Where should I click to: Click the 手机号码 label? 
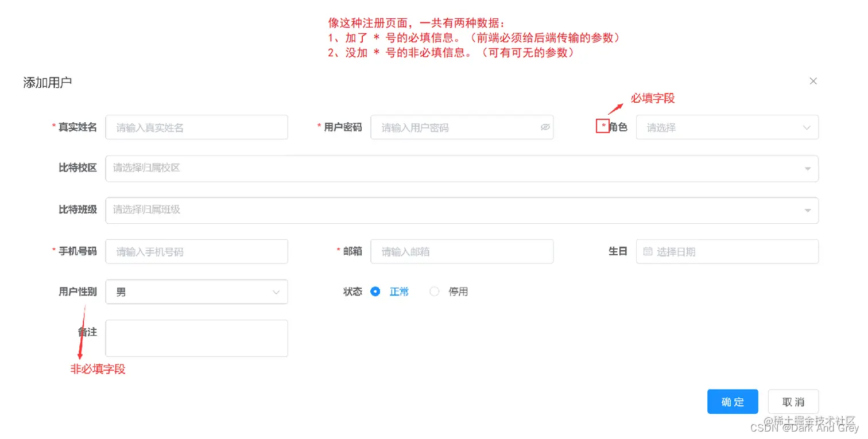pos(77,251)
